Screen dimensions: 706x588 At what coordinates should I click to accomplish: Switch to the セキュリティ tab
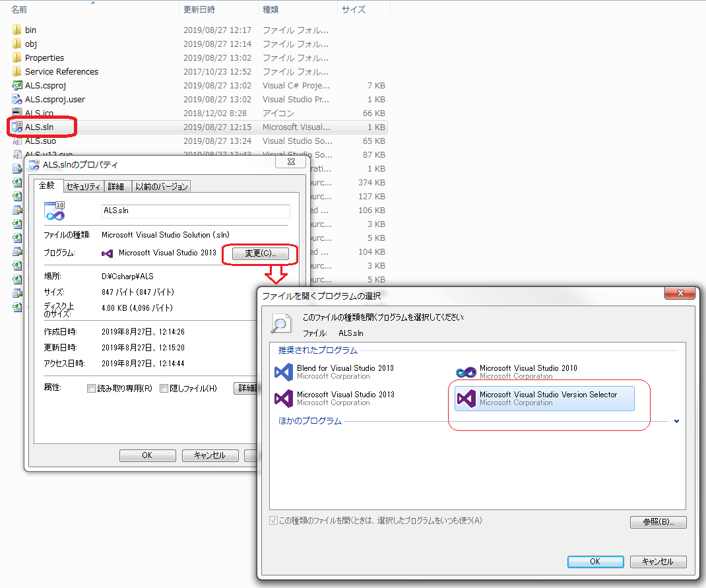pyautogui.click(x=83, y=186)
